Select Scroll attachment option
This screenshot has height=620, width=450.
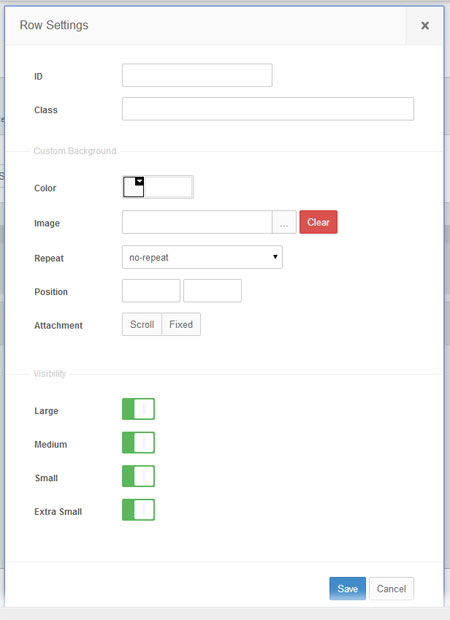pos(142,324)
